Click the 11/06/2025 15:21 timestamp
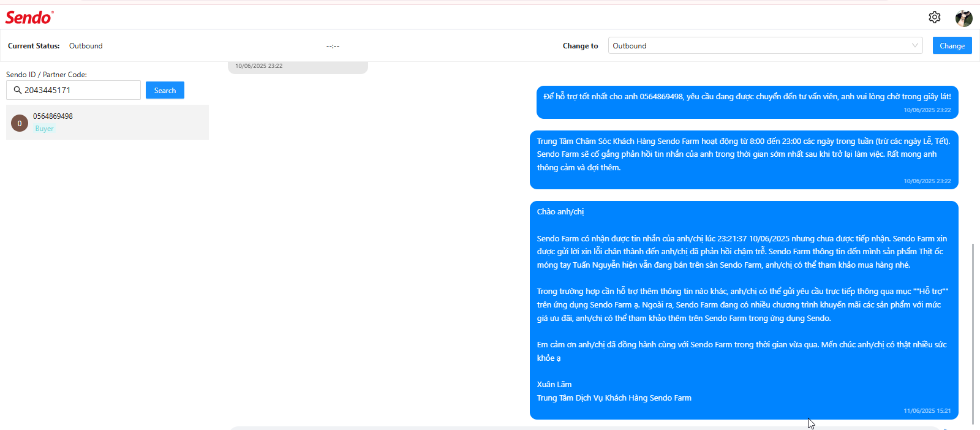The width and height of the screenshot is (980, 430). [x=927, y=411]
